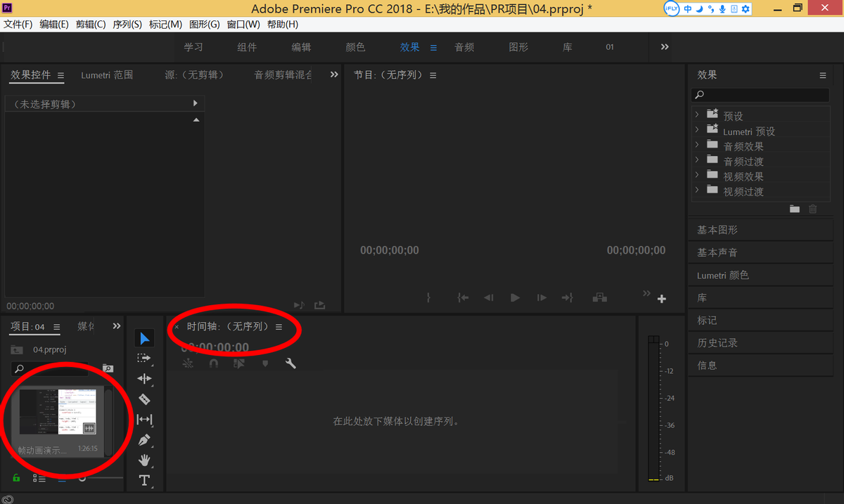Open the 基本声音 panel

tap(717, 252)
